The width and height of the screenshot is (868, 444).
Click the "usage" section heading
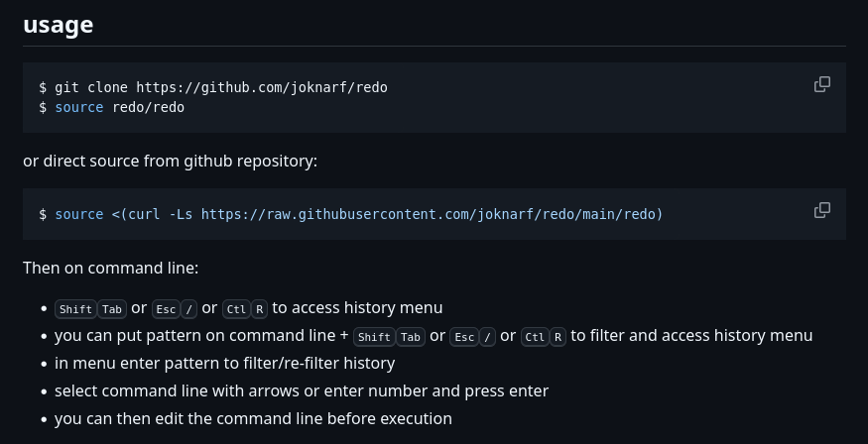point(59,25)
